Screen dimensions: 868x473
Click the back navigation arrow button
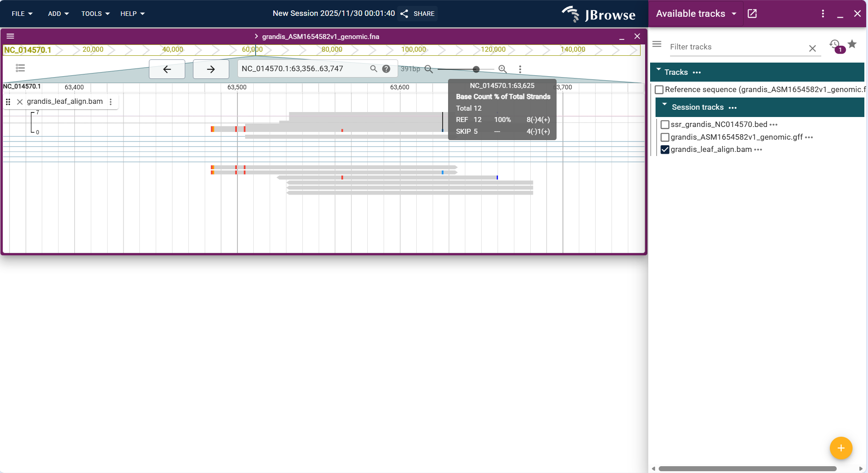(167, 69)
